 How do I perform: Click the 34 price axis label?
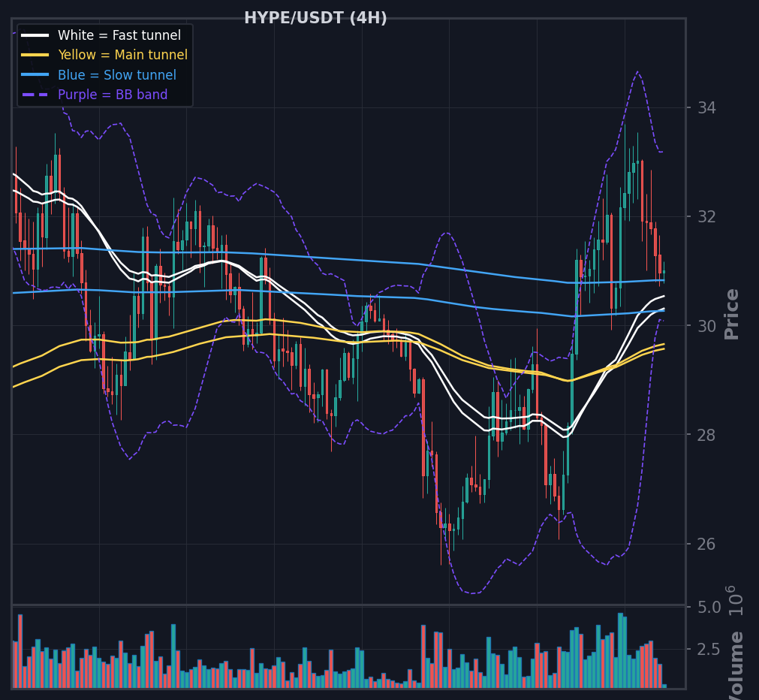[x=706, y=107]
